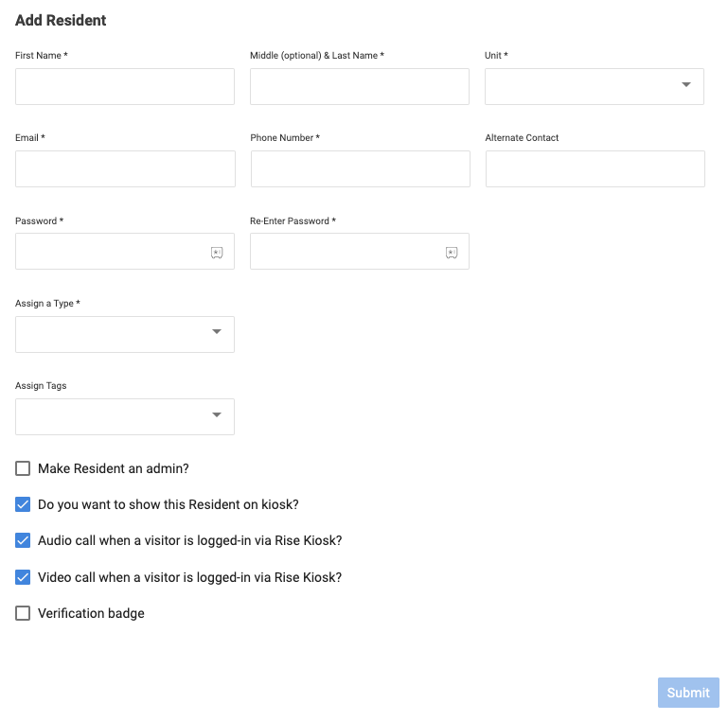Click the password visibility icon in Password field
The width and height of the screenshot is (728, 721).
217,253
